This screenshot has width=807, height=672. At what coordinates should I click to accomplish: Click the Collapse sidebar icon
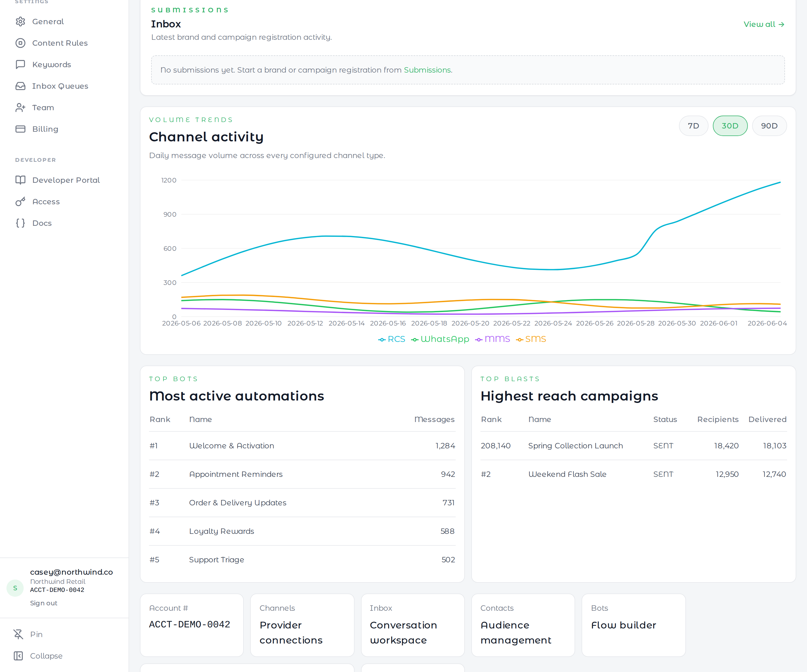[x=19, y=656]
